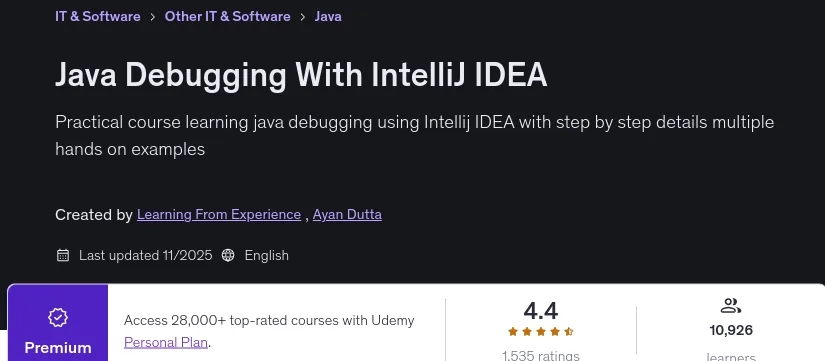This screenshot has height=361, width=825.
Task: Open Ayan Dutta instructor profile
Action: [347, 215]
